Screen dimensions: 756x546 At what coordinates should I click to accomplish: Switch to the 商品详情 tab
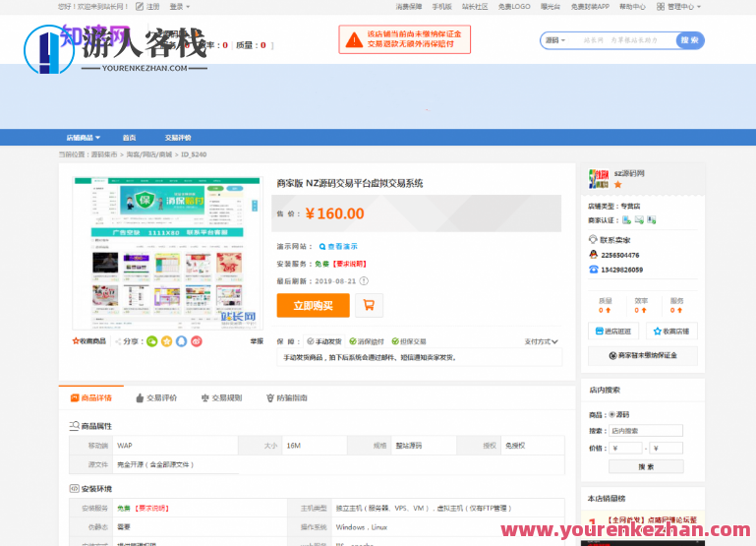[x=91, y=397]
